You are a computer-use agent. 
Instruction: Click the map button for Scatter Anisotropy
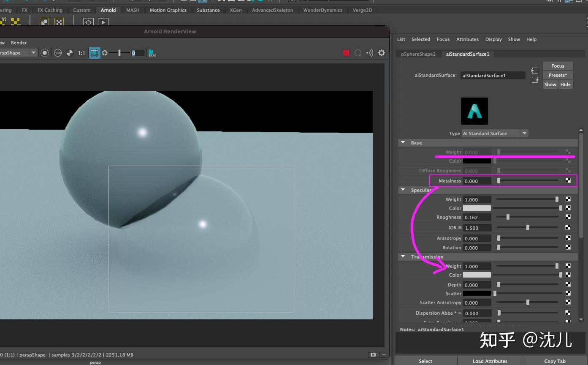tap(568, 302)
